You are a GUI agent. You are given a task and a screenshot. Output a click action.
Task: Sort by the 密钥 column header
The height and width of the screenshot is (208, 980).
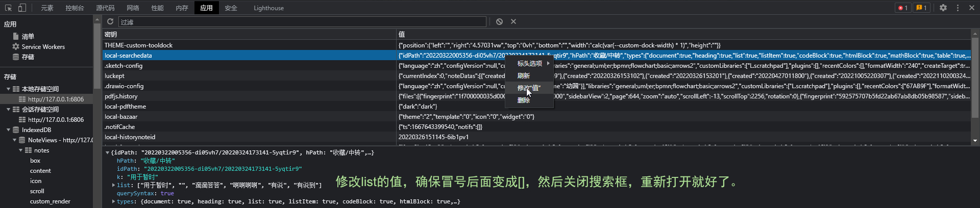[x=249, y=34]
